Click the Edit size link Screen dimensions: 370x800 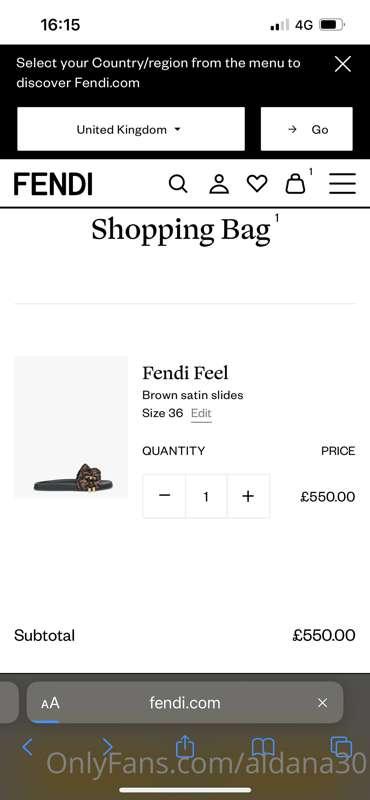coord(201,413)
